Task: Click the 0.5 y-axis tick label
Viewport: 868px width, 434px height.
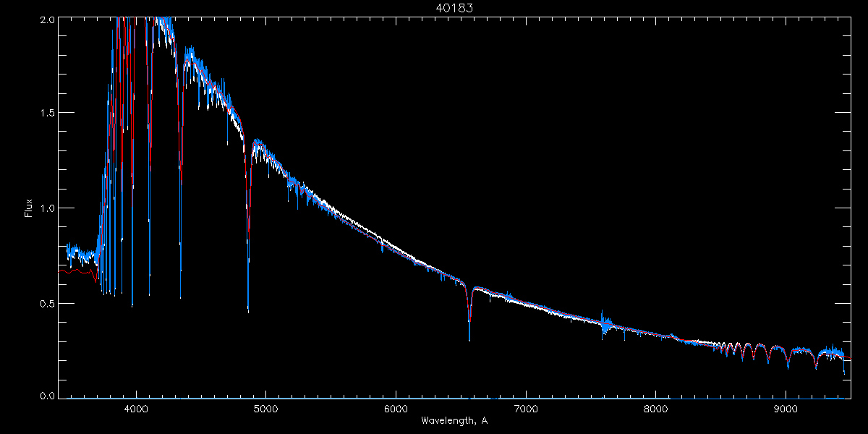Action: (x=46, y=303)
